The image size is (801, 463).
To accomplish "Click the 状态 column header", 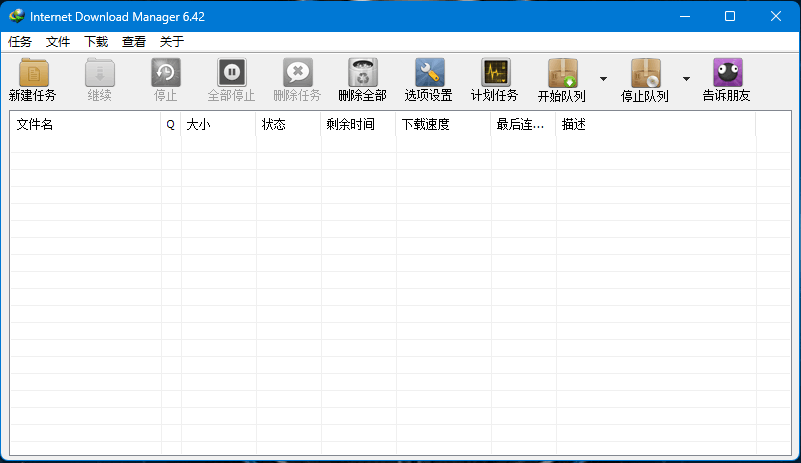I will [288, 125].
